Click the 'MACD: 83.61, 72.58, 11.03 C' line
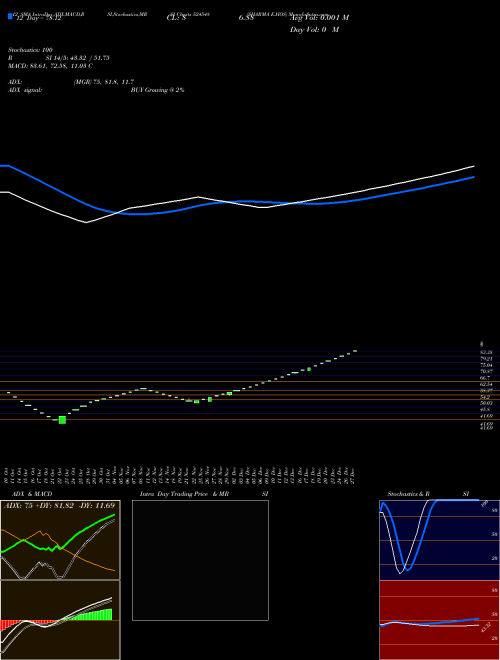The height and width of the screenshot is (660, 500). pos(51,66)
